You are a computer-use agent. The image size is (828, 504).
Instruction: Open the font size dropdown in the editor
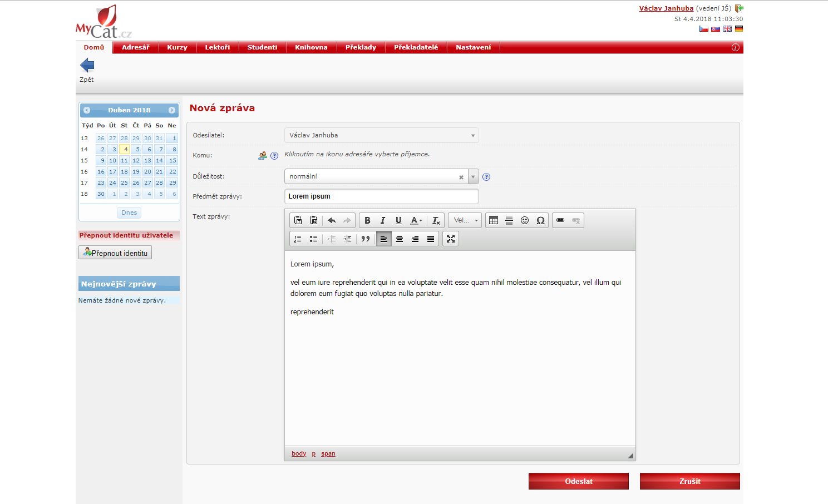pos(465,220)
